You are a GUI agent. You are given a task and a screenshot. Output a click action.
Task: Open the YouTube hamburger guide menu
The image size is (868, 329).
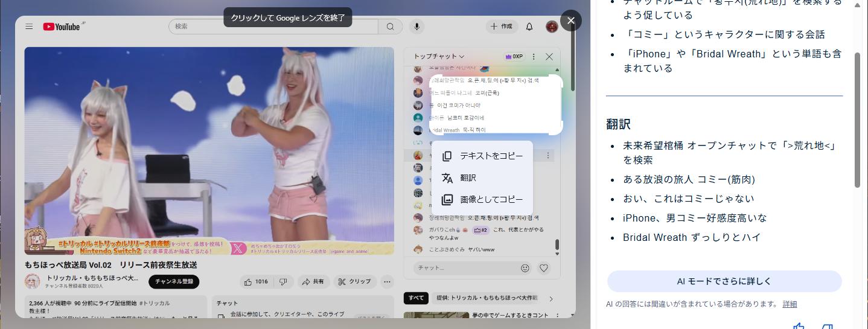29,27
